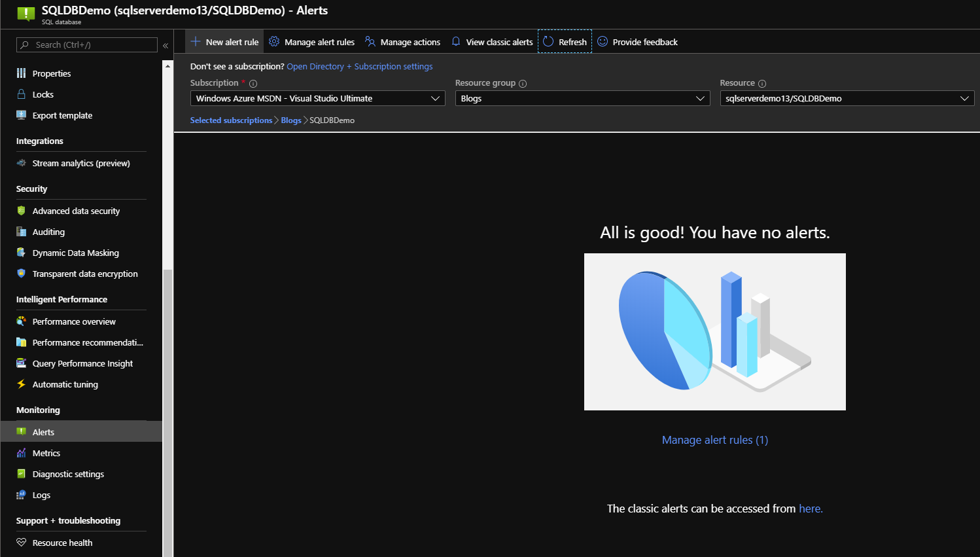
Task: Open the Subscription dropdown
Action: click(317, 98)
